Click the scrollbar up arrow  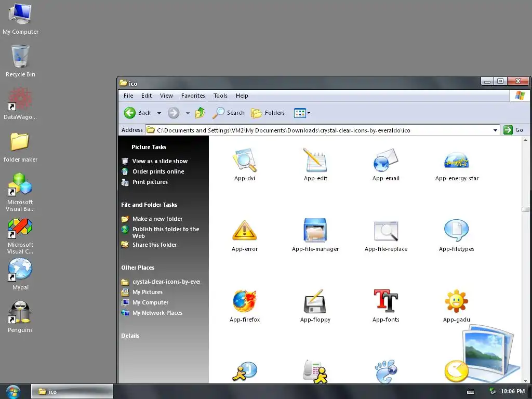(x=525, y=139)
